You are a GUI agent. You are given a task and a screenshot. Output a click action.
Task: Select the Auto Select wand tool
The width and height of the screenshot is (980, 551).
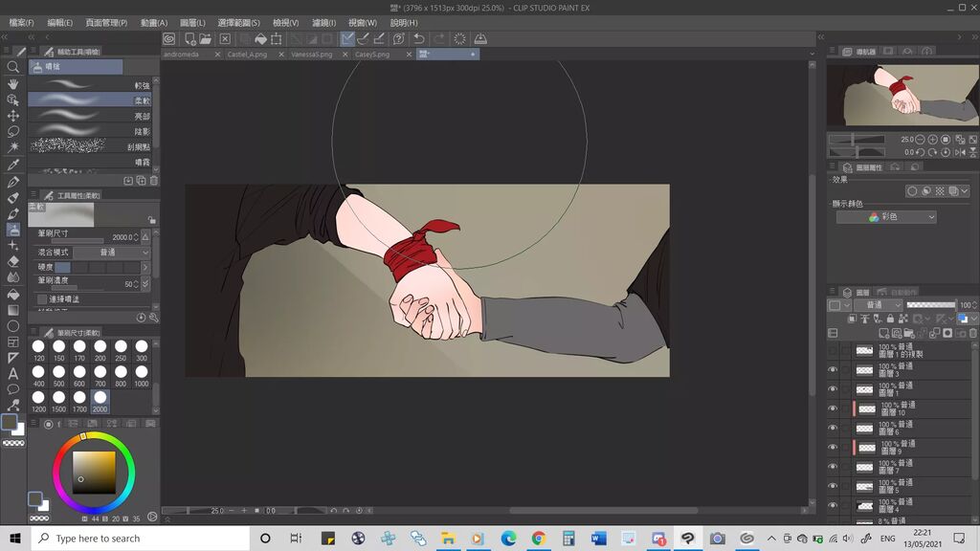pyautogui.click(x=12, y=146)
